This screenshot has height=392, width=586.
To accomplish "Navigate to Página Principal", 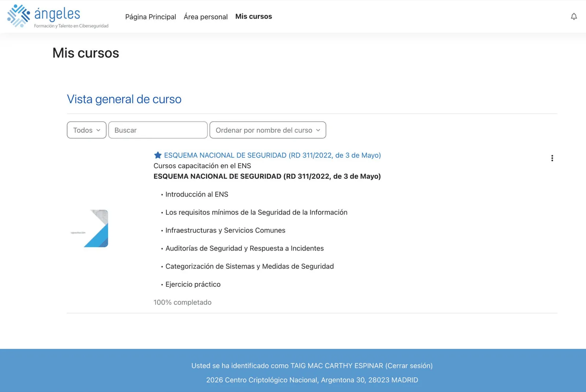I will [151, 16].
